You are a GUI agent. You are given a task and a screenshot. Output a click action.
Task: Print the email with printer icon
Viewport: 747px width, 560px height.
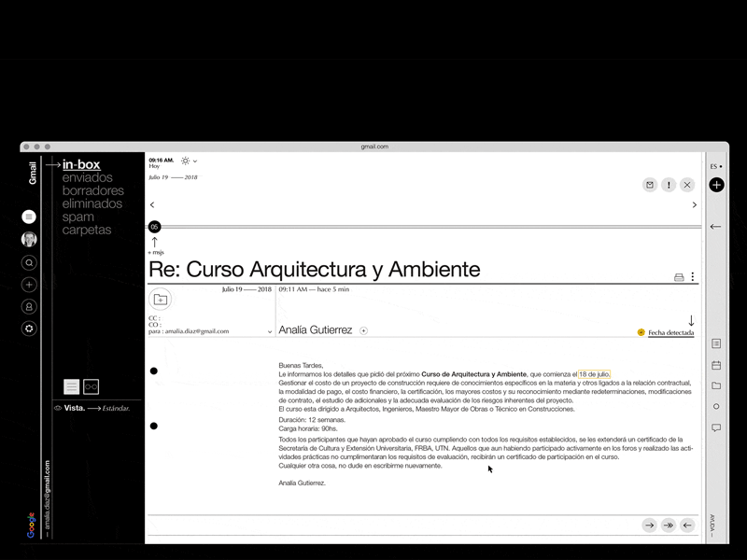[679, 277]
